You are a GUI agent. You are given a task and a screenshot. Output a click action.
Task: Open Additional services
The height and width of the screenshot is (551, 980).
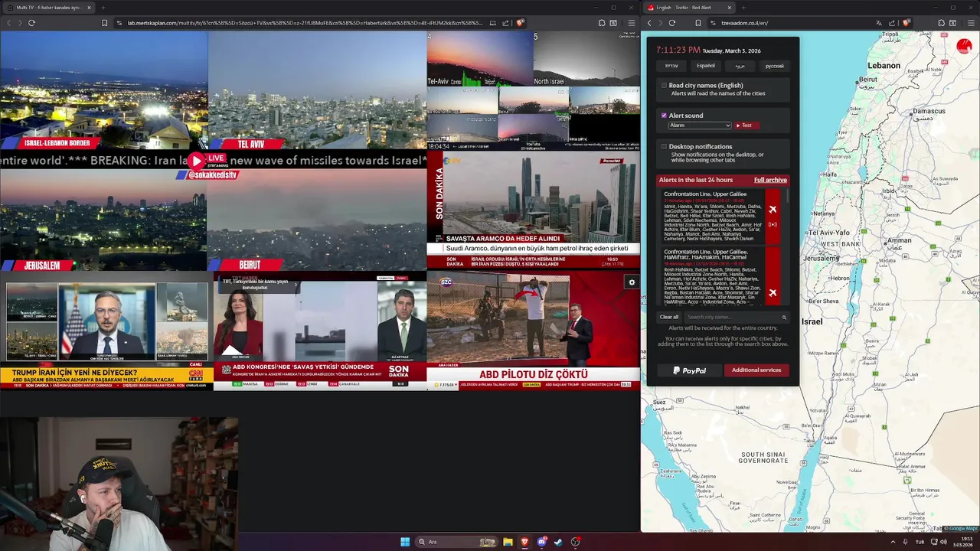(756, 370)
